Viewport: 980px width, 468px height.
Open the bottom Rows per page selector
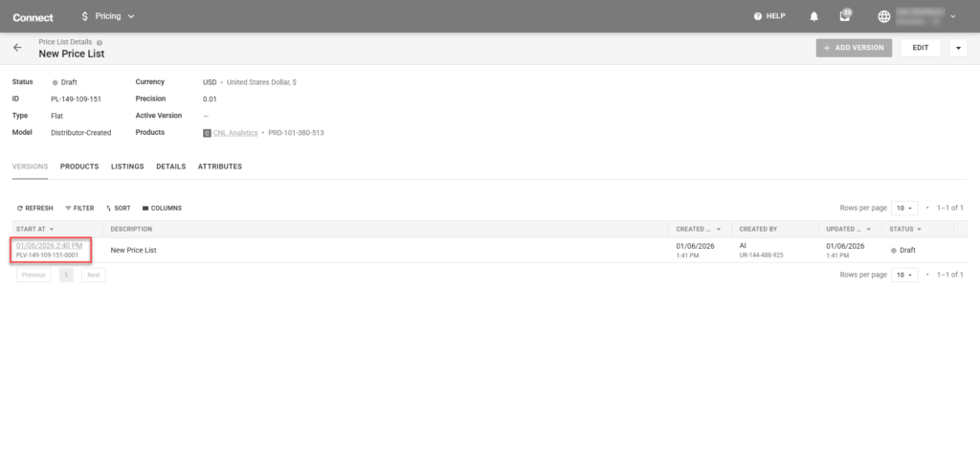tap(904, 275)
